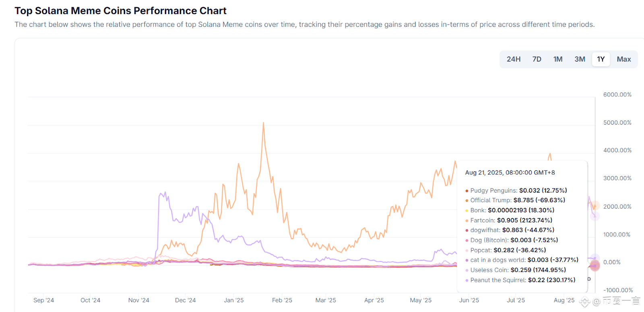Show the Max time range
644x312 pixels.
624,59
